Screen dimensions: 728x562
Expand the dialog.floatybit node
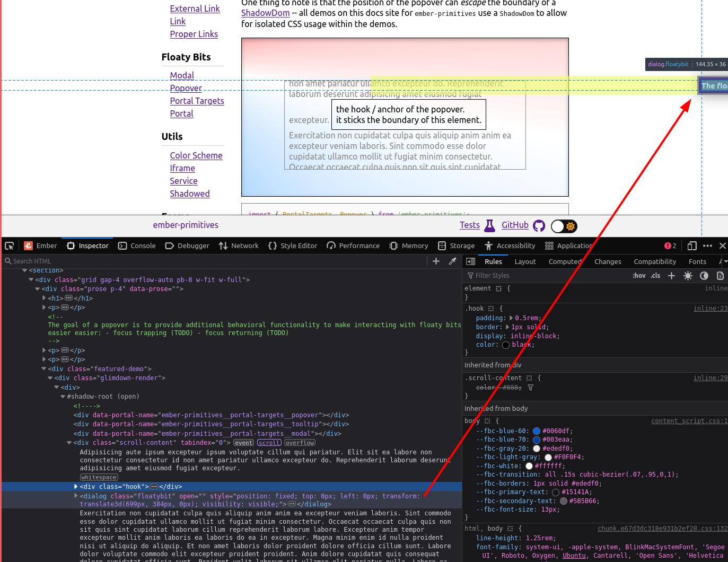pyautogui.click(x=75, y=496)
